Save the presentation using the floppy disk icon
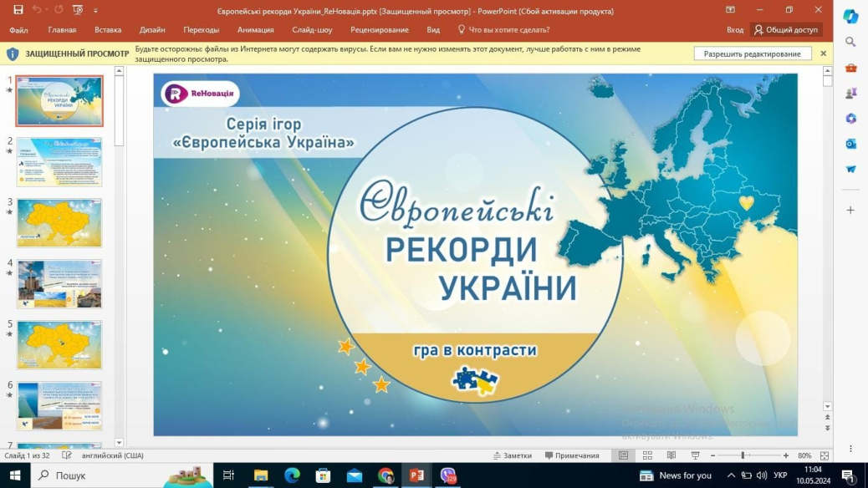The height and width of the screenshot is (488, 868). pyautogui.click(x=18, y=10)
